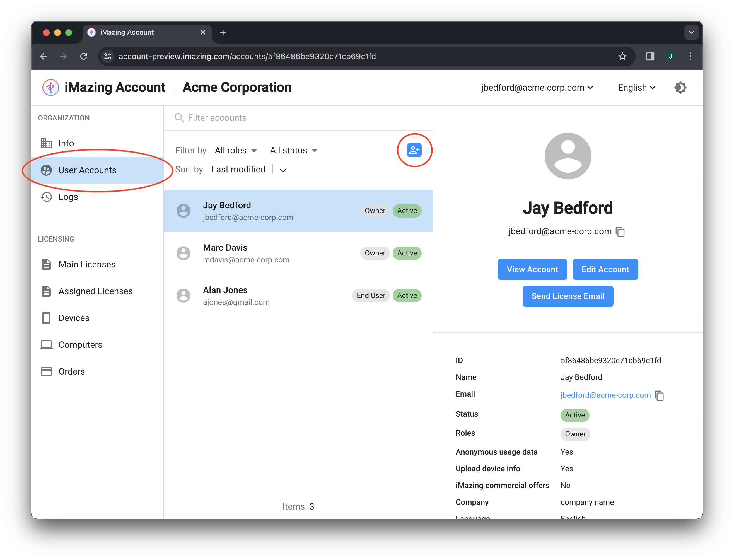This screenshot has width=734, height=560.
Task: Open the All status filter dropdown
Action: tap(294, 150)
